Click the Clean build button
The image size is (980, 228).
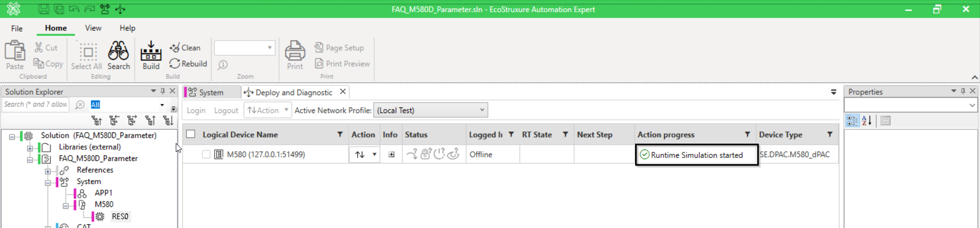185,48
